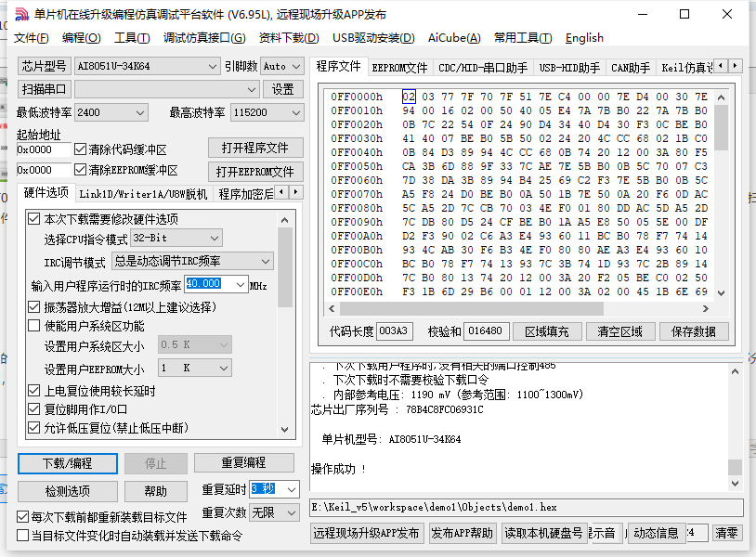Switch to the EEPROM文件 tab

[x=399, y=68]
